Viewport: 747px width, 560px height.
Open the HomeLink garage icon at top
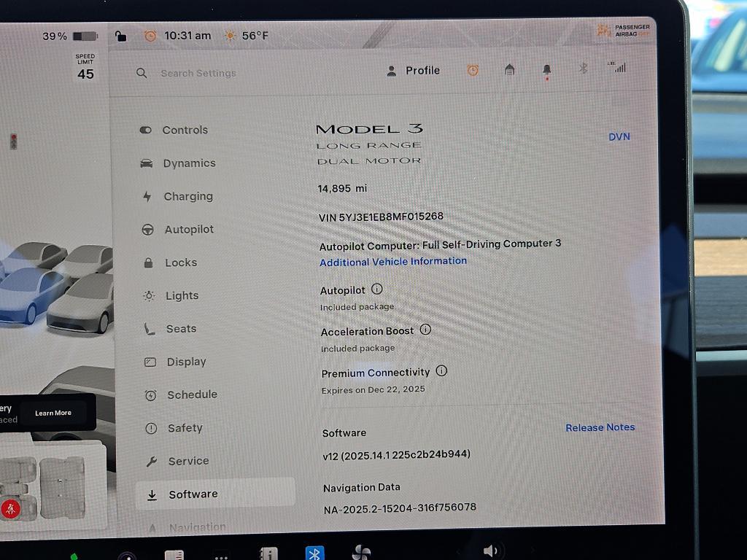point(509,68)
